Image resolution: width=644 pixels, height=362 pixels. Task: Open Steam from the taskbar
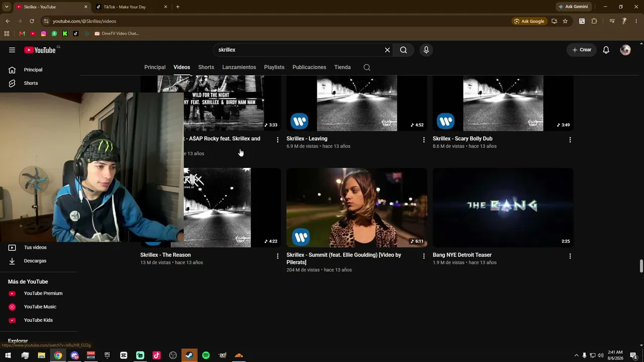click(x=190, y=355)
